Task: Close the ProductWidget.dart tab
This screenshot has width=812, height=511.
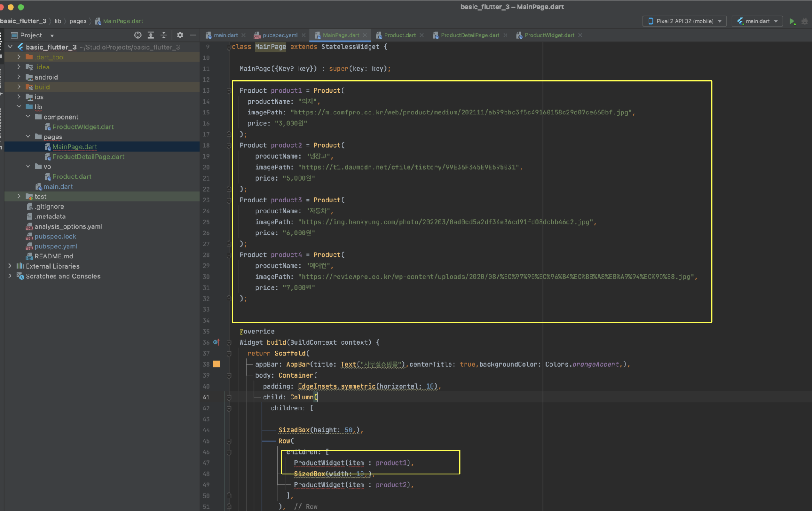Action: (580, 35)
